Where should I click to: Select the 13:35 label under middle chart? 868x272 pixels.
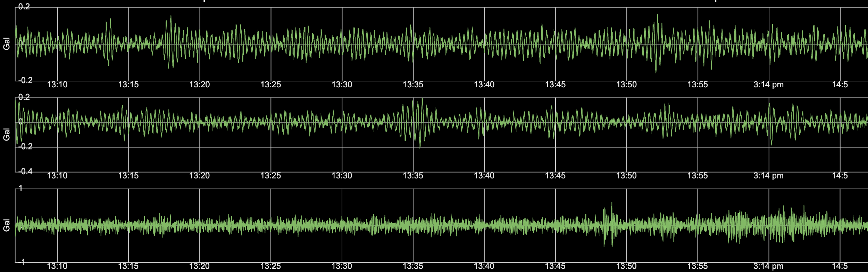point(413,176)
